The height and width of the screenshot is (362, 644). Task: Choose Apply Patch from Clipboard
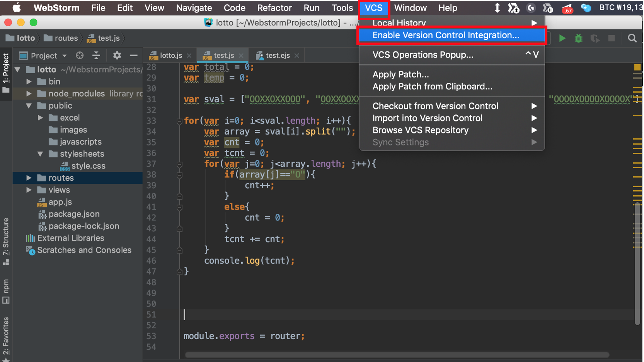(452, 86)
